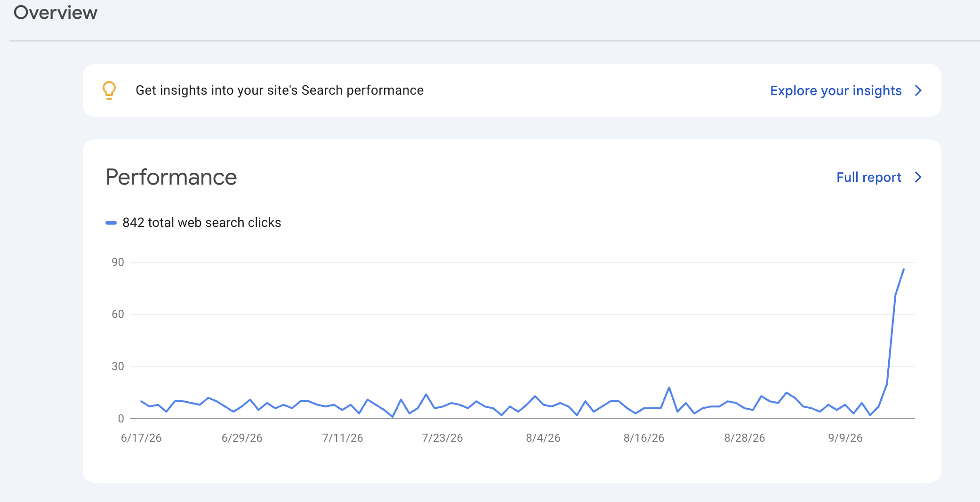The image size is (980, 502).
Task: Click chevron arrow beside Full report
Action: (x=918, y=177)
